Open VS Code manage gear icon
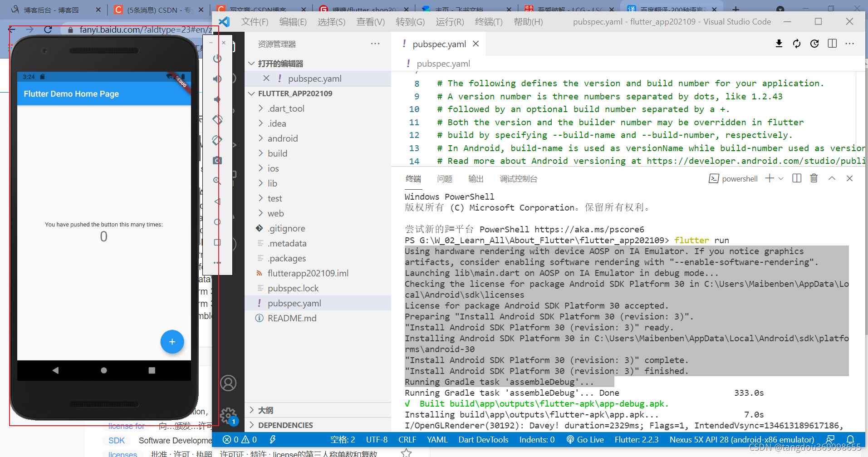 [x=228, y=415]
